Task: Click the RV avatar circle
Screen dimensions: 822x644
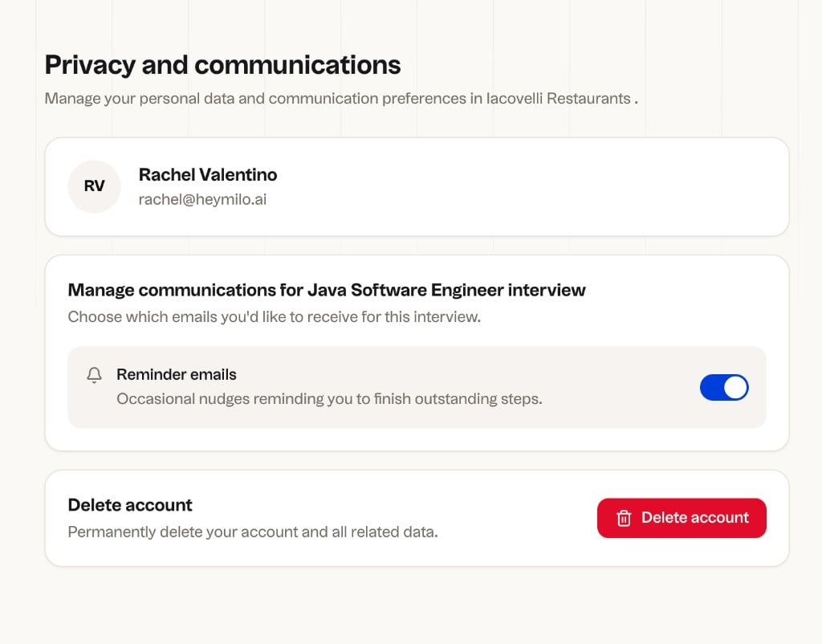Action: (x=95, y=186)
